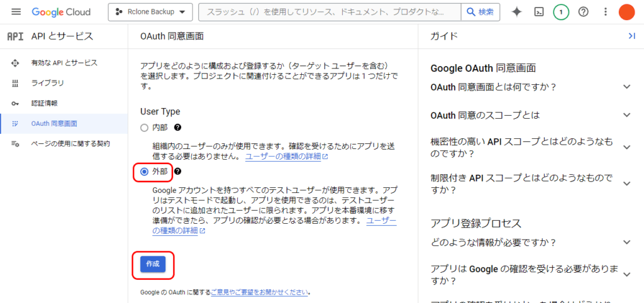Click the help icon next to 外部
Screen dimensions: 644x303
coord(178,172)
